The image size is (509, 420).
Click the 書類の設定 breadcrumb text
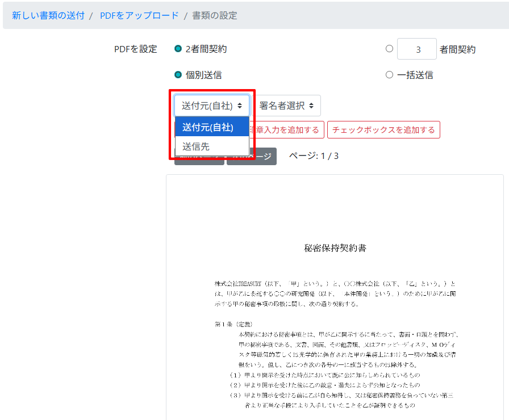pyautogui.click(x=215, y=15)
